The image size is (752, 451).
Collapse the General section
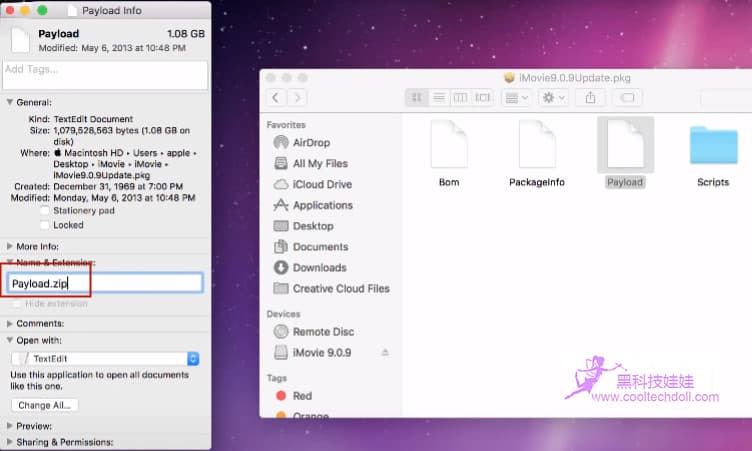click(10, 102)
